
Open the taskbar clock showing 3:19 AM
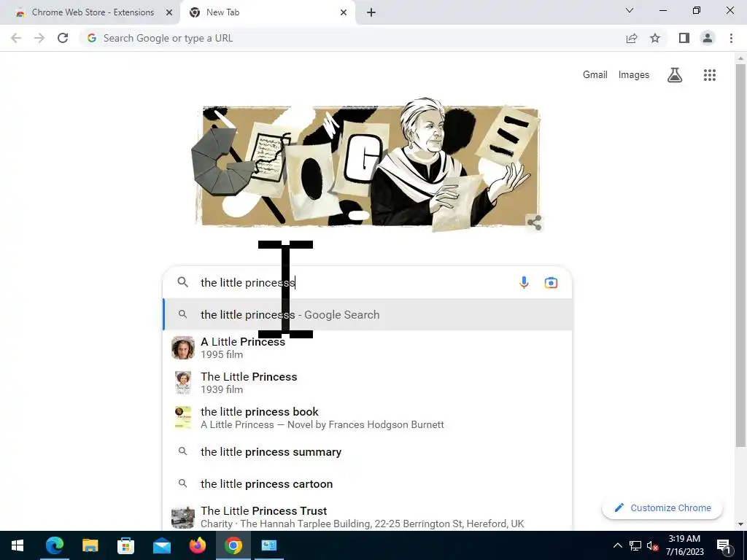point(684,545)
